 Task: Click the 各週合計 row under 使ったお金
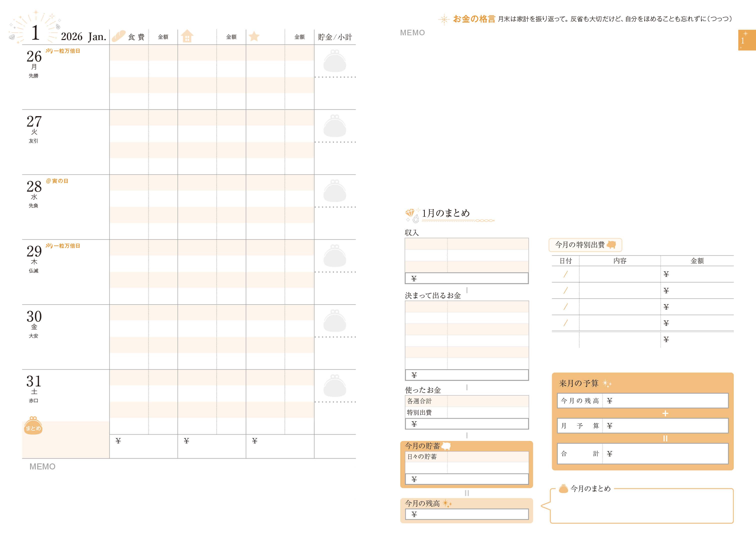click(467, 401)
